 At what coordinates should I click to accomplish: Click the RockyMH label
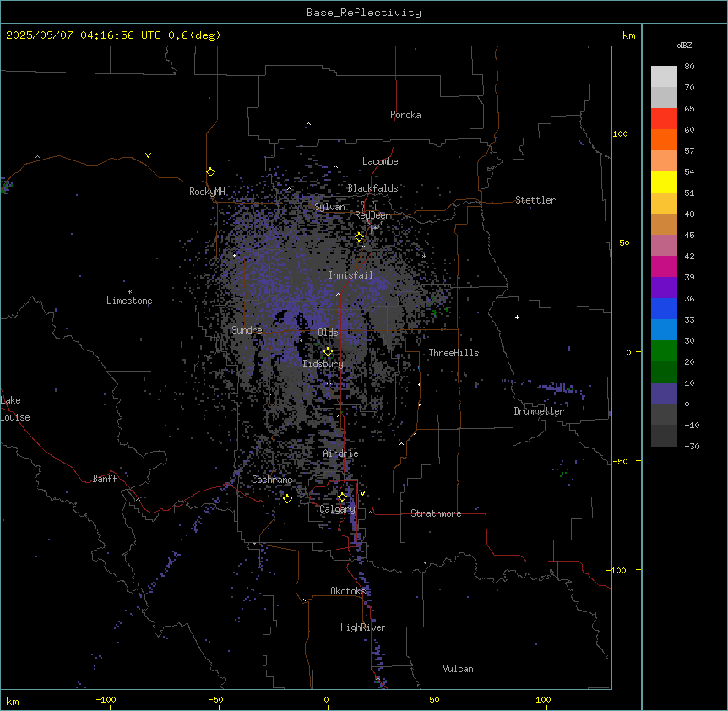pyautogui.click(x=207, y=192)
